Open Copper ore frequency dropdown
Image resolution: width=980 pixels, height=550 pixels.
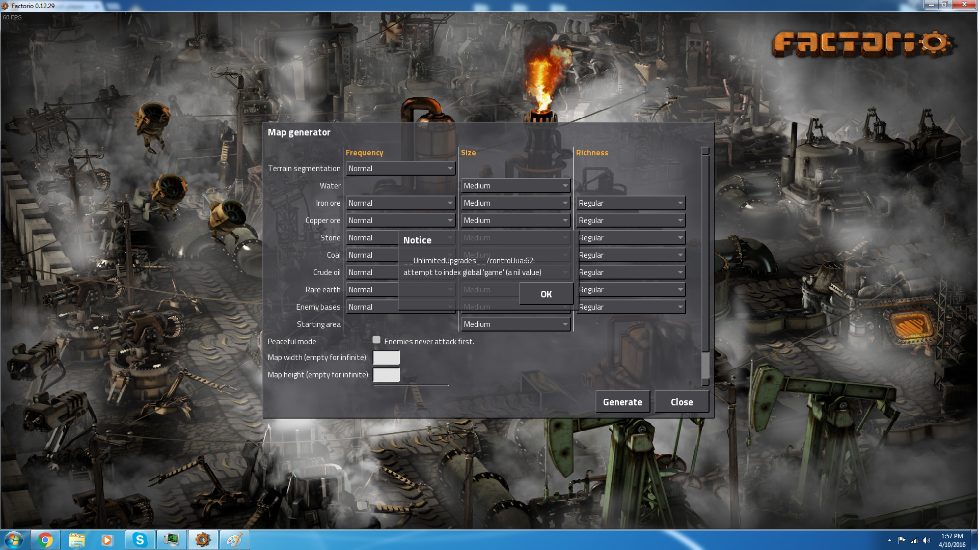(401, 221)
